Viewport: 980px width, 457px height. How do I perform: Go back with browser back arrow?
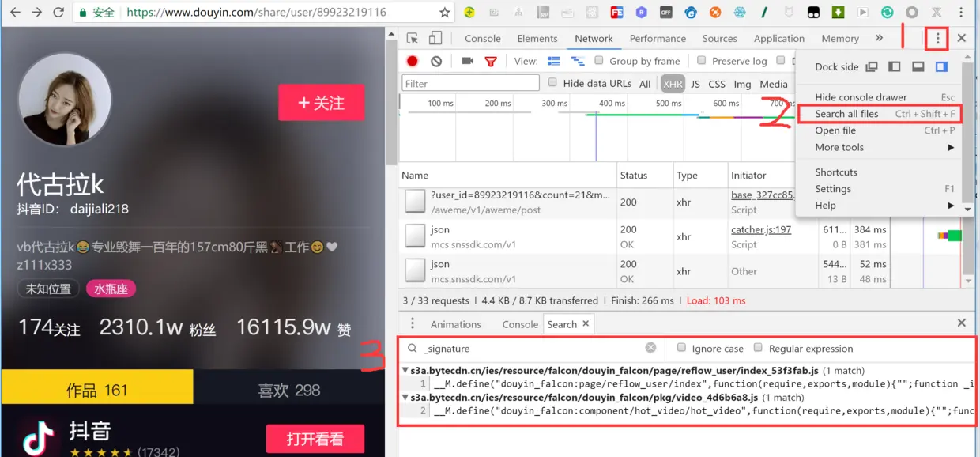click(x=16, y=13)
